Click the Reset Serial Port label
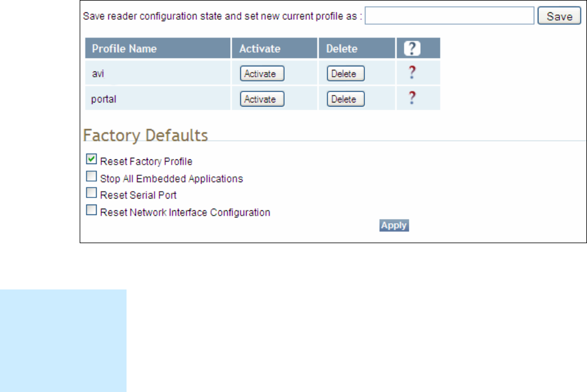Screen dimensions: 587x392 click(x=138, y=195)
